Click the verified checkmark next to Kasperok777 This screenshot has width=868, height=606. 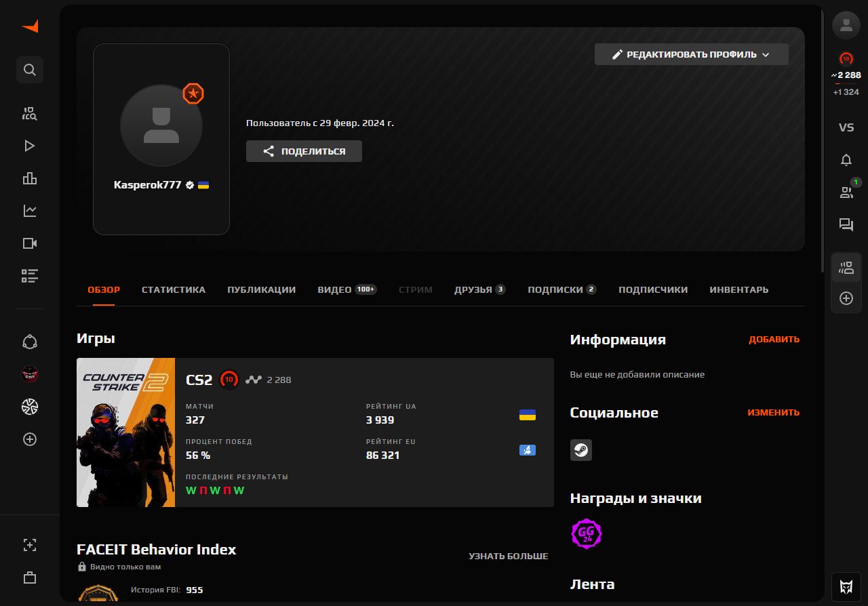click(190, 184)
